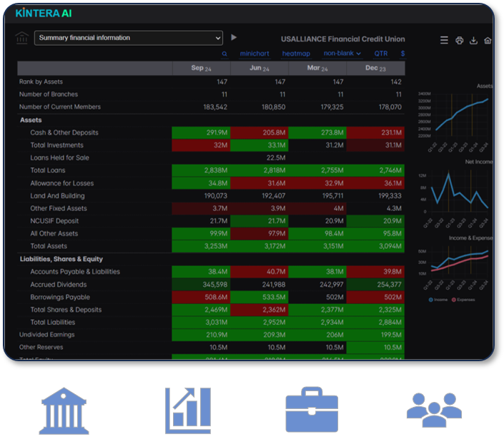Toggle the heatmap option
504x442 pixels.
point(296,54)
